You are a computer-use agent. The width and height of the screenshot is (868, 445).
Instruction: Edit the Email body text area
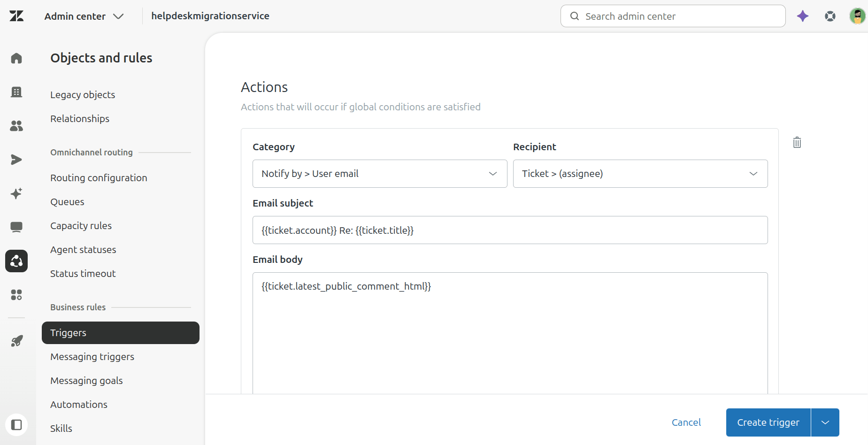pos(510,333)
